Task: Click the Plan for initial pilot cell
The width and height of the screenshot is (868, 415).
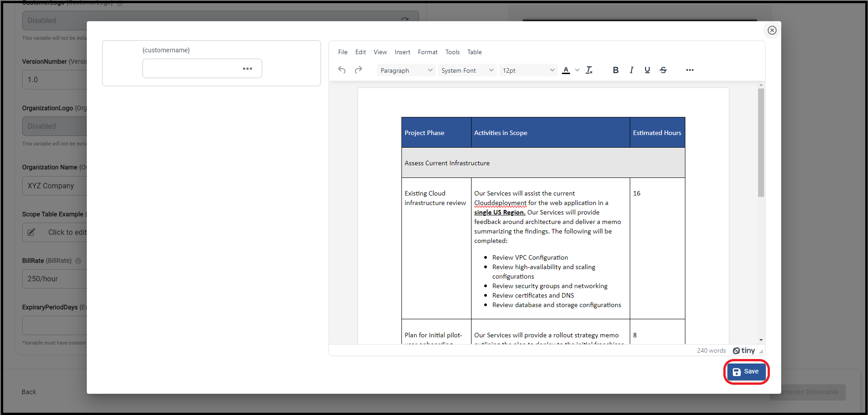Action: (x=436, y=332)
